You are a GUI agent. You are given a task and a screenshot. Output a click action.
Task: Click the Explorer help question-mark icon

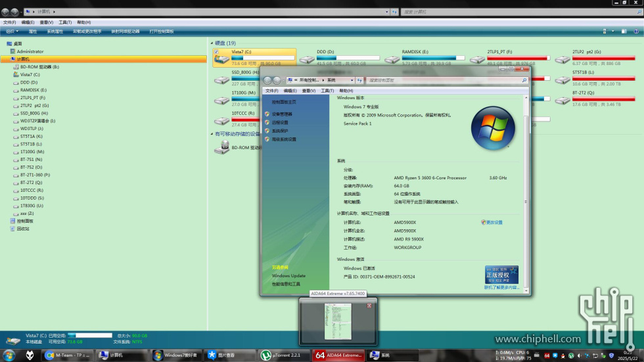click(636, 31)
